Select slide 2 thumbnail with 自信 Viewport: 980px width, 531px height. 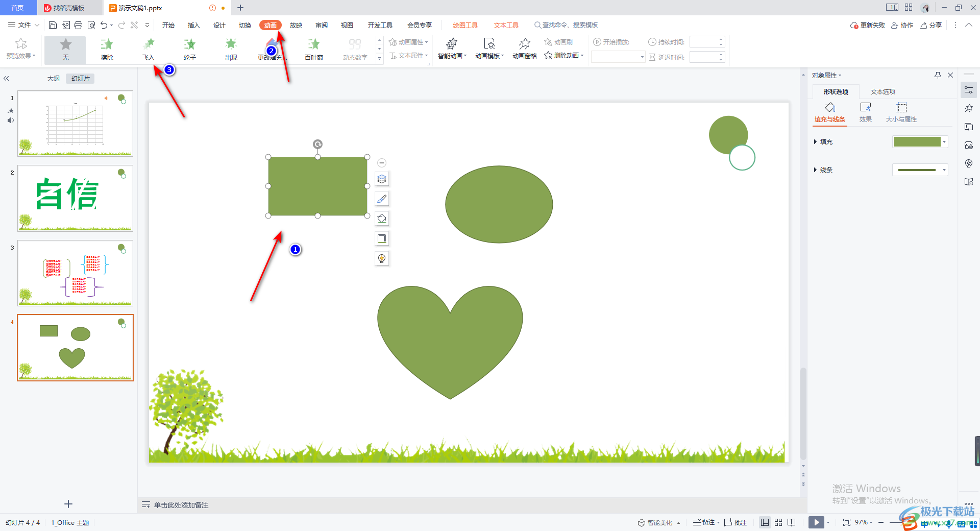pos(75,198)
